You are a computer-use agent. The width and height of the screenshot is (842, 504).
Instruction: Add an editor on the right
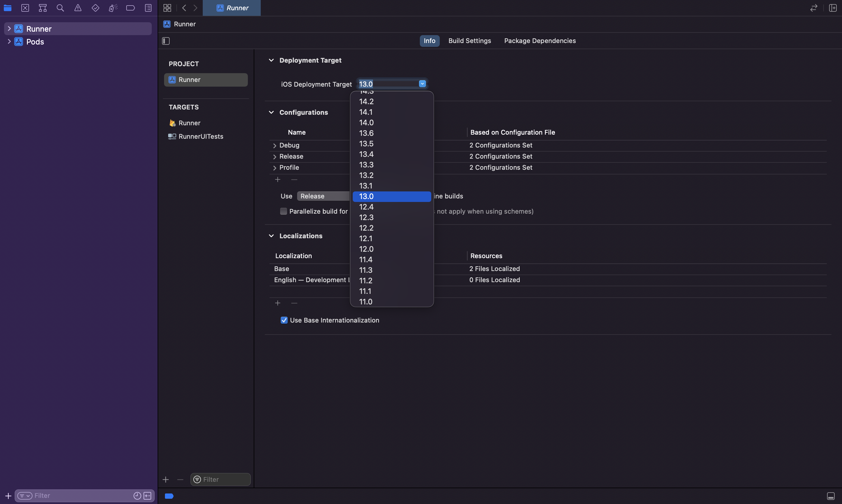833,8
